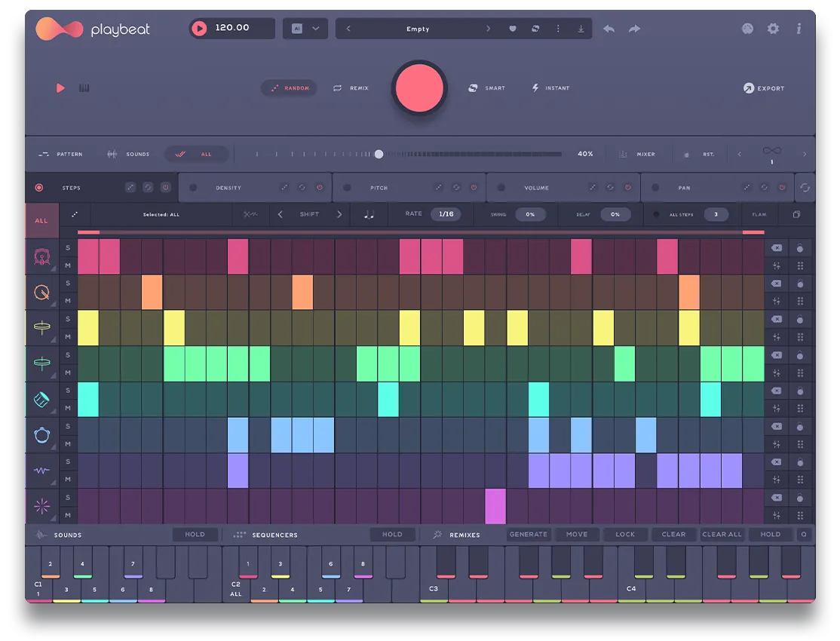Mute the orange drum track

(x=68, y=300)
